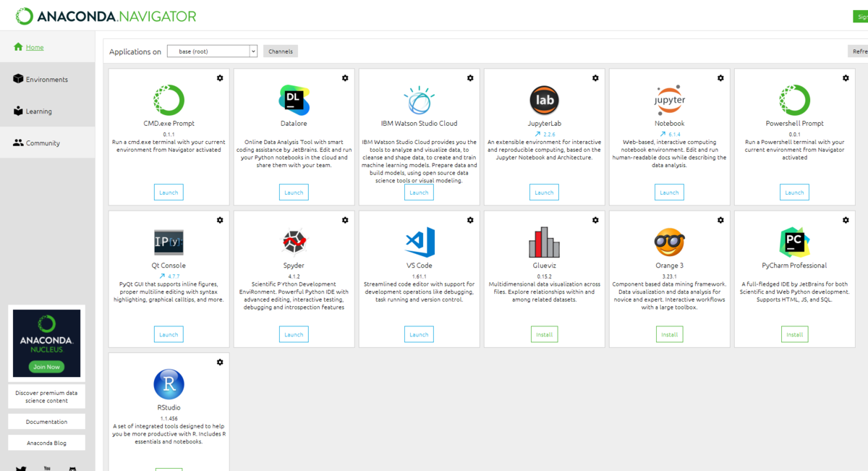Launch Jupyter Notebook
This screenshot has width=868, height=471.
click(x=669, y=192)
